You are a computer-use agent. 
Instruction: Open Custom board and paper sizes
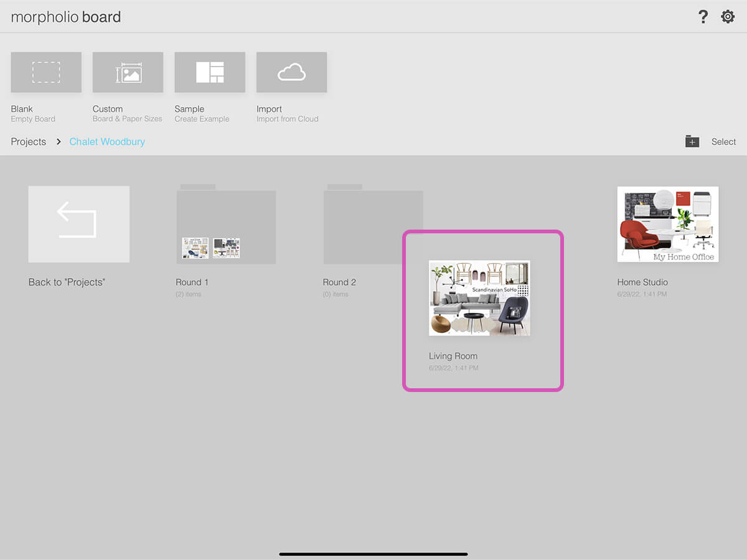click(128, 72)
